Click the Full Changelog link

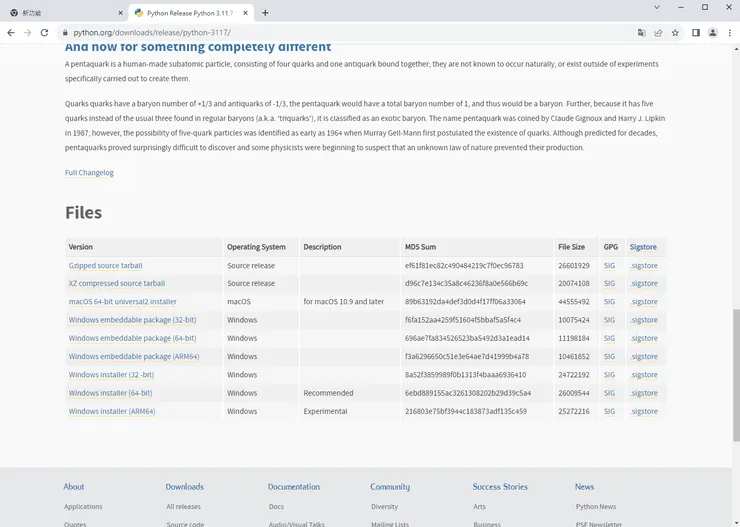click(x=89, y=172)
